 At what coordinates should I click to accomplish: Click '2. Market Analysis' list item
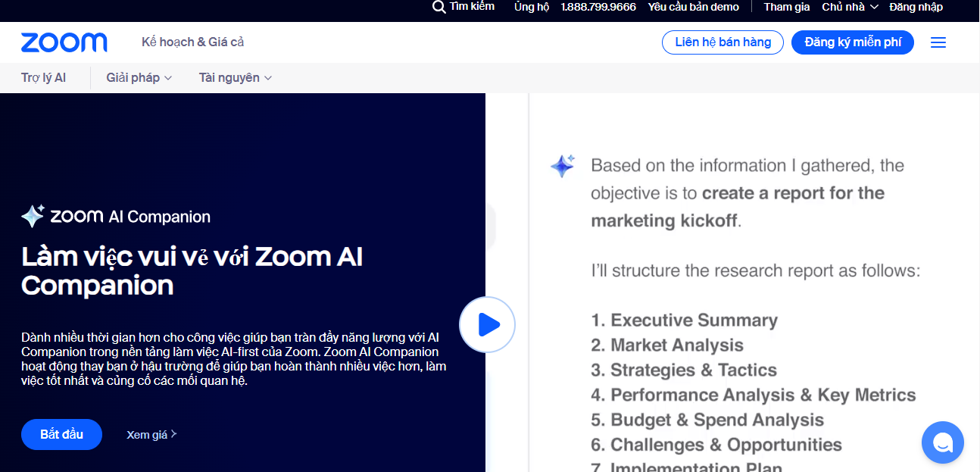667,345
